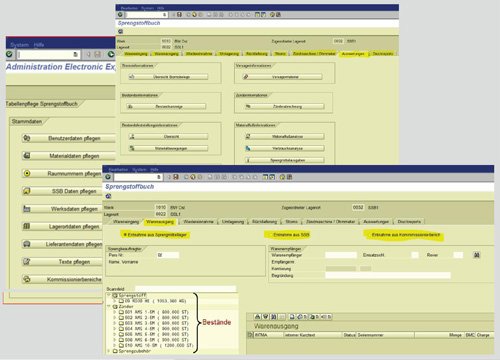Click the first icon in Warenausgang grid toolbar

click(x=257, y=317)
